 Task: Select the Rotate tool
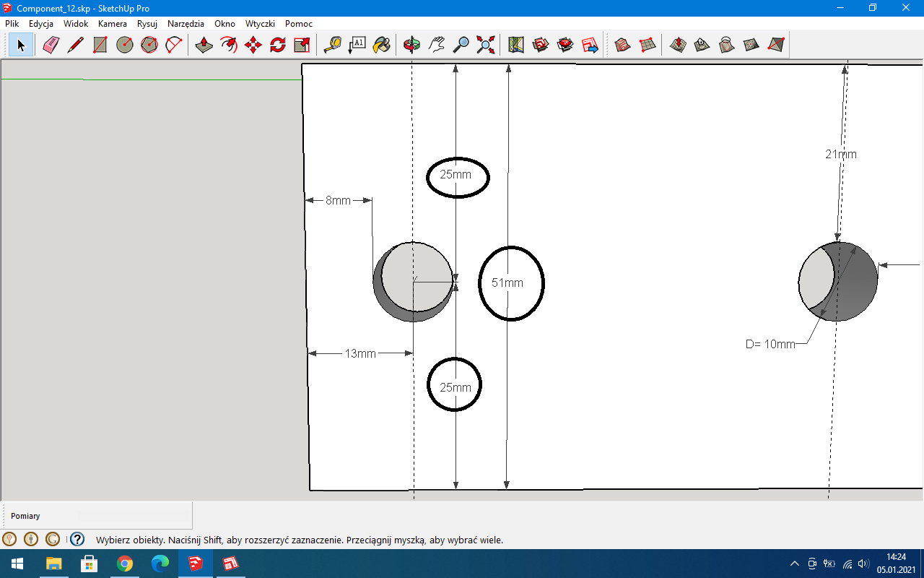[278, 46]
